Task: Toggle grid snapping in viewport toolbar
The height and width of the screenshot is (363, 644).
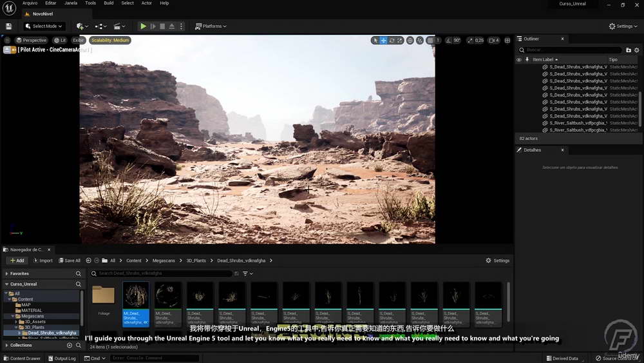Action: (430, 40)
